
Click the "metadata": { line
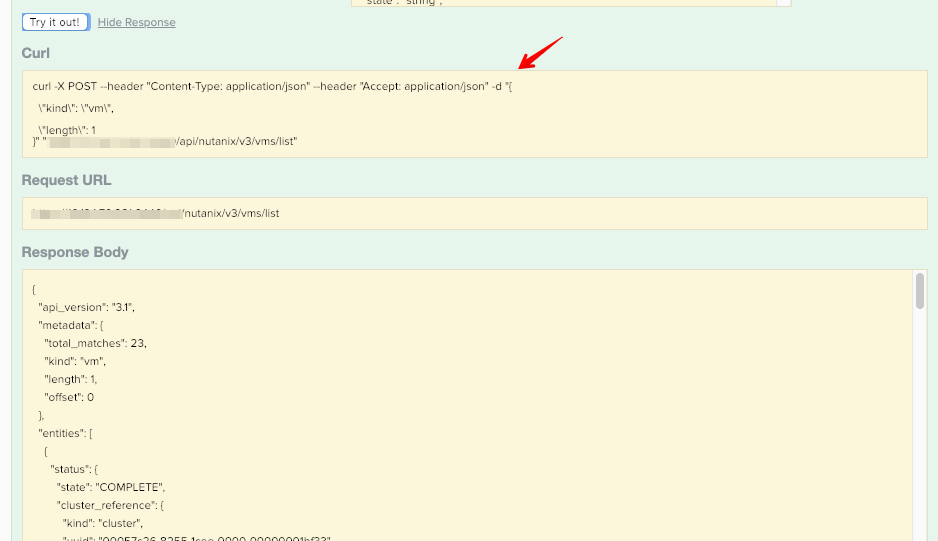71,325
